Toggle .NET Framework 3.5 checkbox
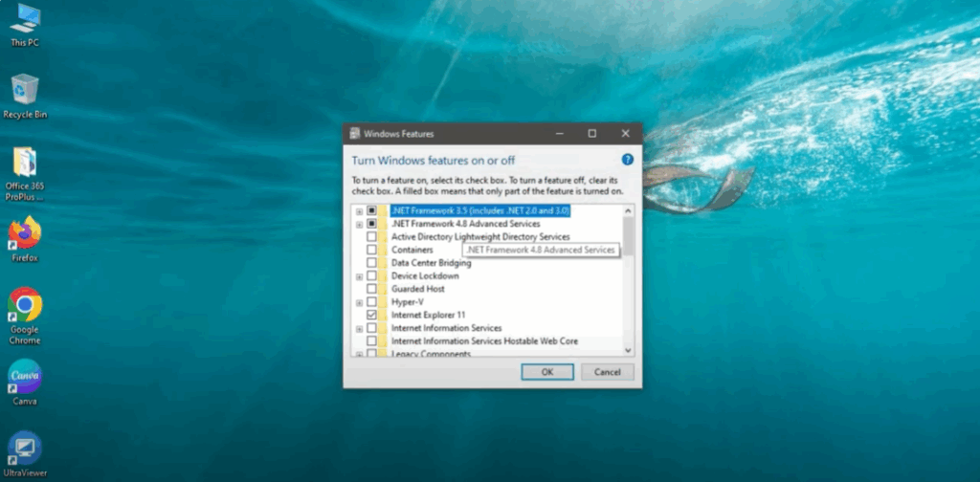This screenshot has height=482, width=980. tap(371, 210)
